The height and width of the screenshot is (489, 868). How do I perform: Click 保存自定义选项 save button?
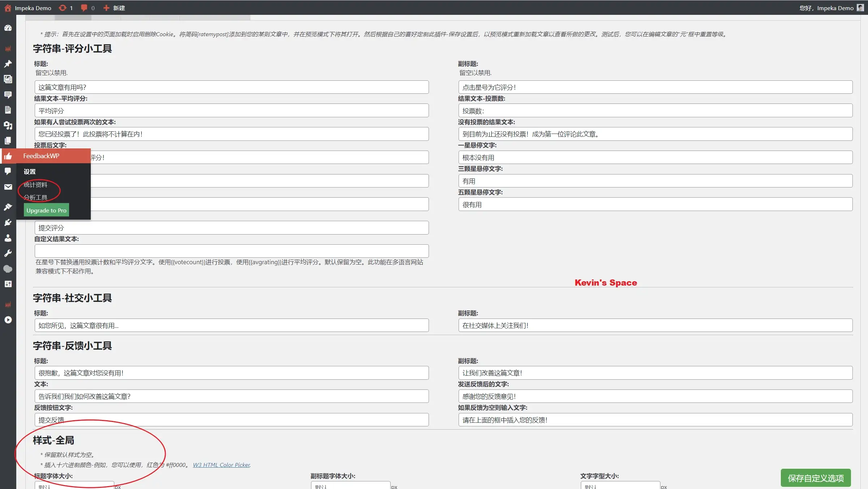click(x=816, y=478)
